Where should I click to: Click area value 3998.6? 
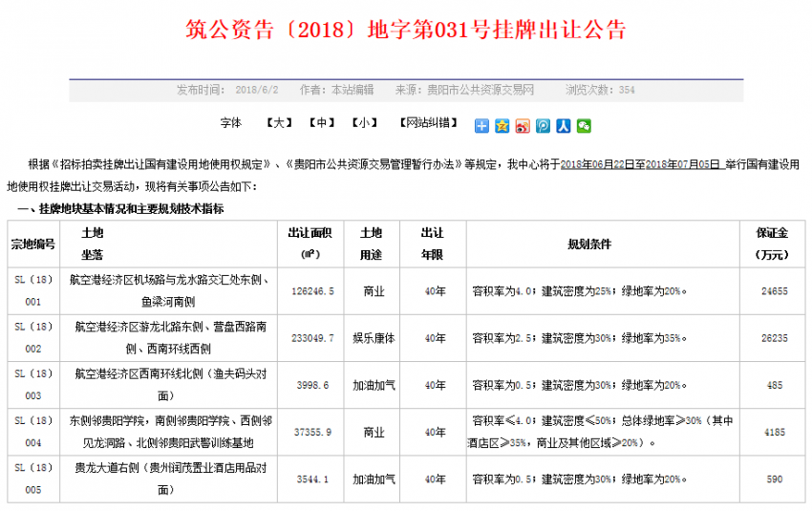coord(312,386)
